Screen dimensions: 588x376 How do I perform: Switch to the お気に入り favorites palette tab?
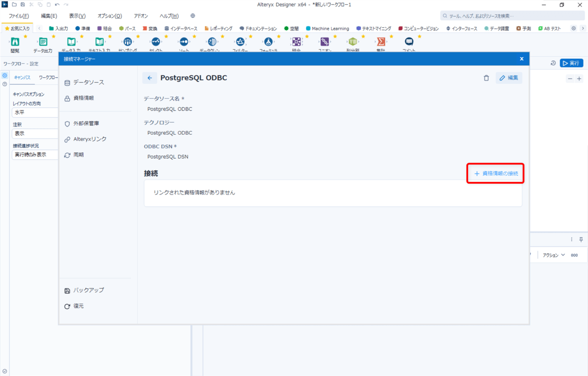17,28
